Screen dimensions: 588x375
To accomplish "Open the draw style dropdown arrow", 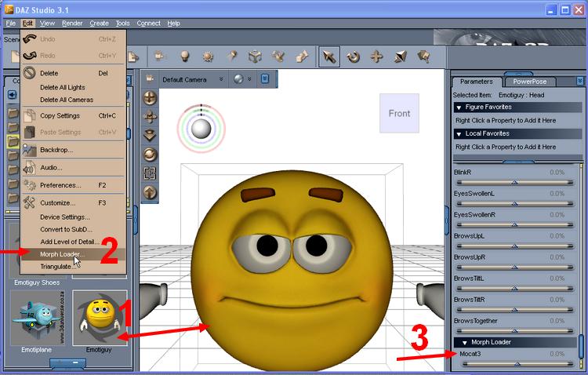I will pyautogui.click(x=249, y=78).
